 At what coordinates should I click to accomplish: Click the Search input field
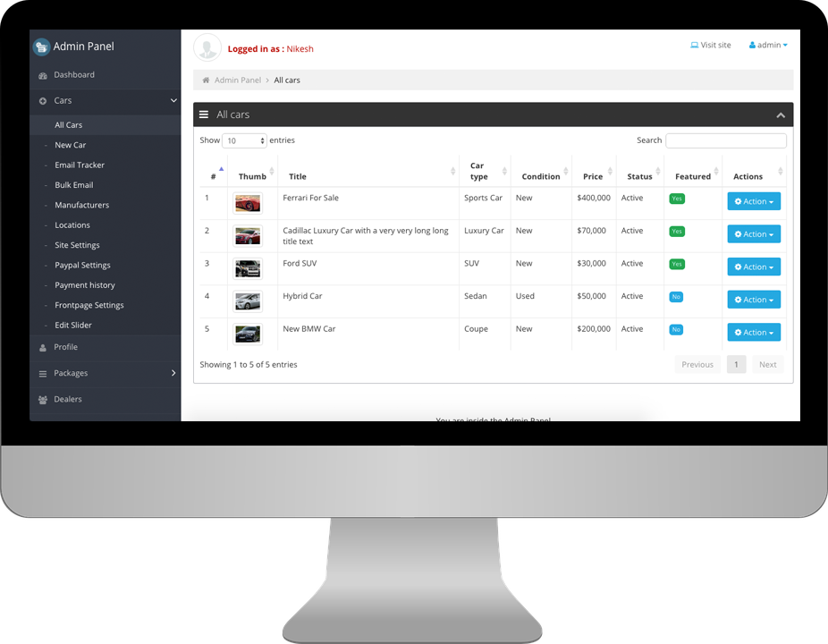point(726,140)
